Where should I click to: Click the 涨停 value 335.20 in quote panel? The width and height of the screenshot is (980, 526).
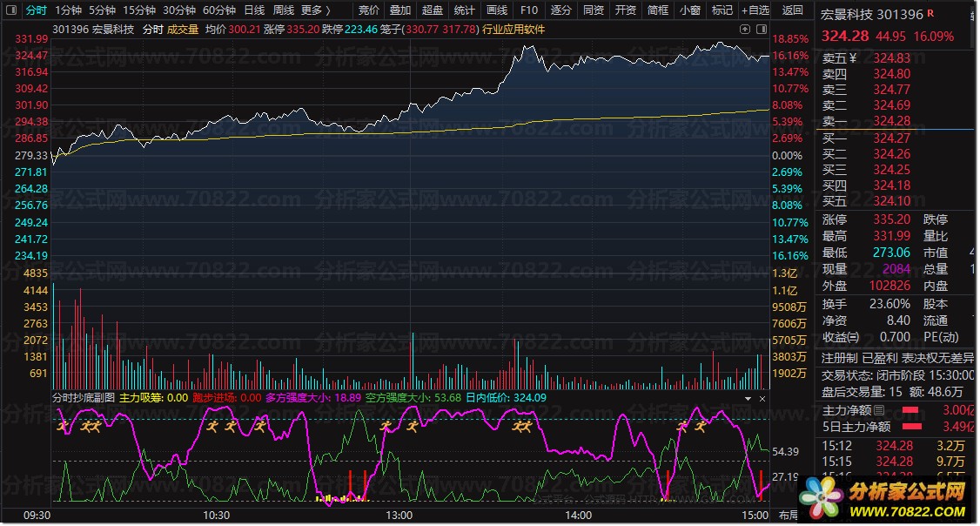tap(892, 219)
